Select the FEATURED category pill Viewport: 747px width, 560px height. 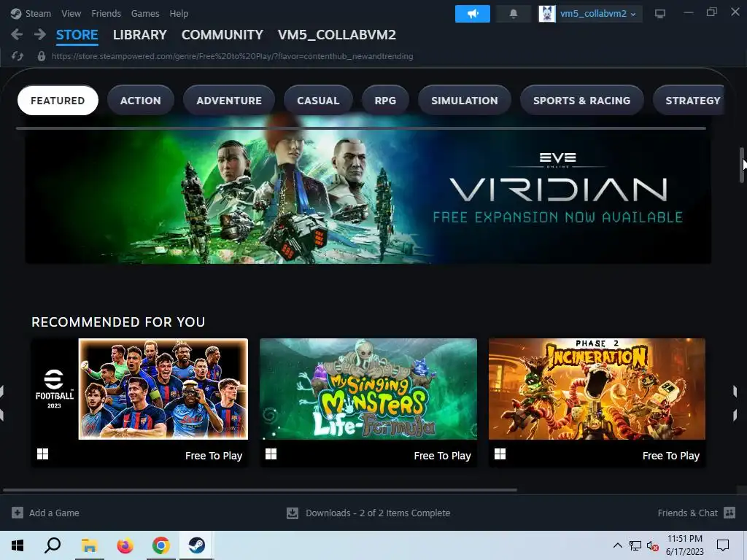[58, 101]
